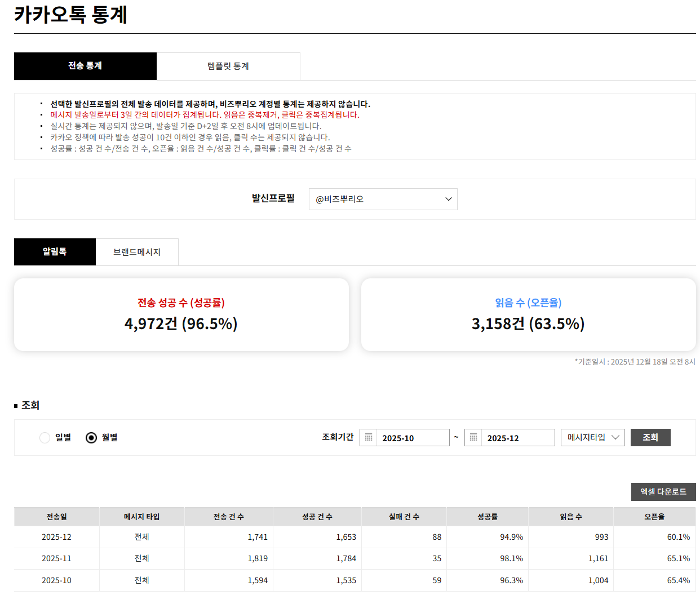This screenshot has height=595, width=700.
Task: Switch to the 전송 통계 tab
Action: pyautogui.click(x=85, y=66)
